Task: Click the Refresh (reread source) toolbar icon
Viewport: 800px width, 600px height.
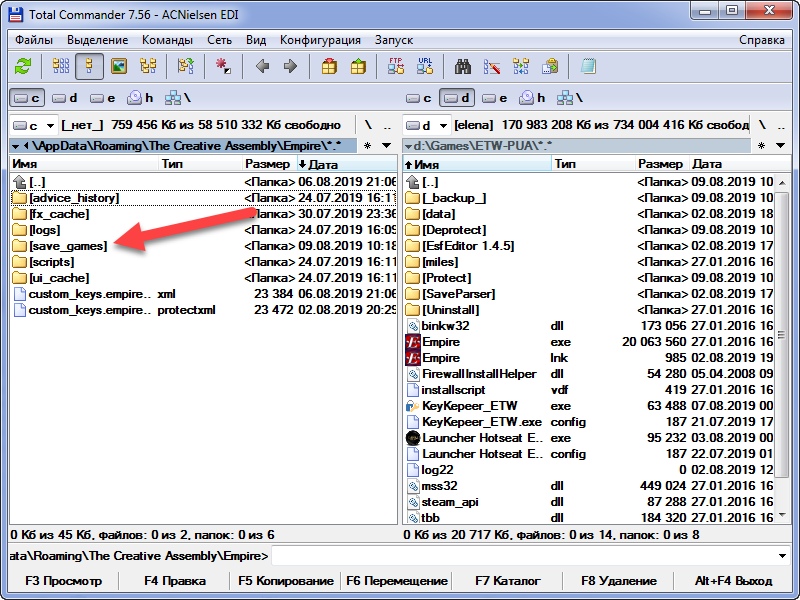Action: pyautogui.click(x=23, y=66)
